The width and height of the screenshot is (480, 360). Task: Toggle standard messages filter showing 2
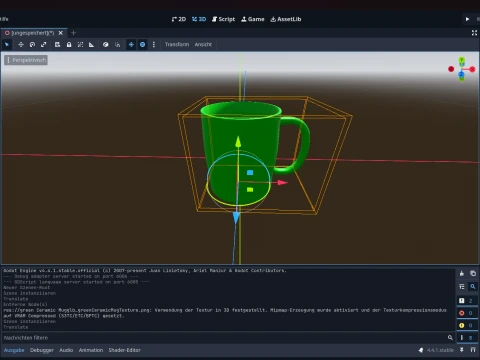pyautogui.click(x=466, y=301)
